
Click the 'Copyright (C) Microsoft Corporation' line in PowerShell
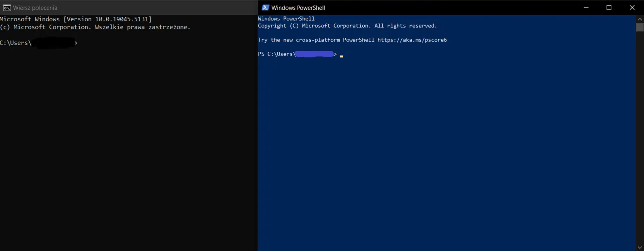tap(347, 26)
